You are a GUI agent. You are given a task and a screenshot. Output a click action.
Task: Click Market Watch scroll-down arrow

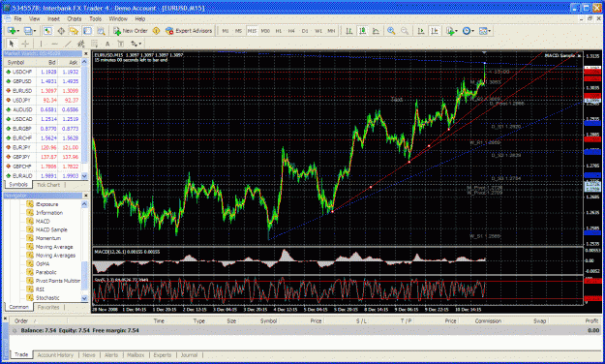84,176
